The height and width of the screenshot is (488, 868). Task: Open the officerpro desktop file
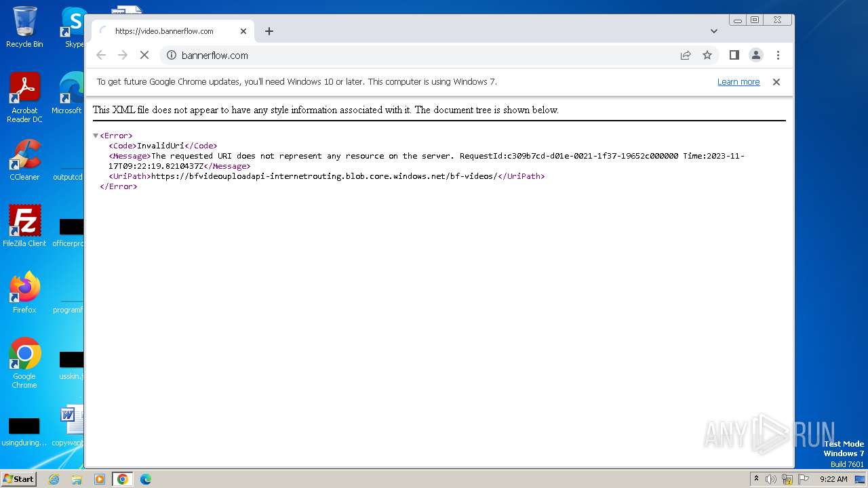pos(69,232)
